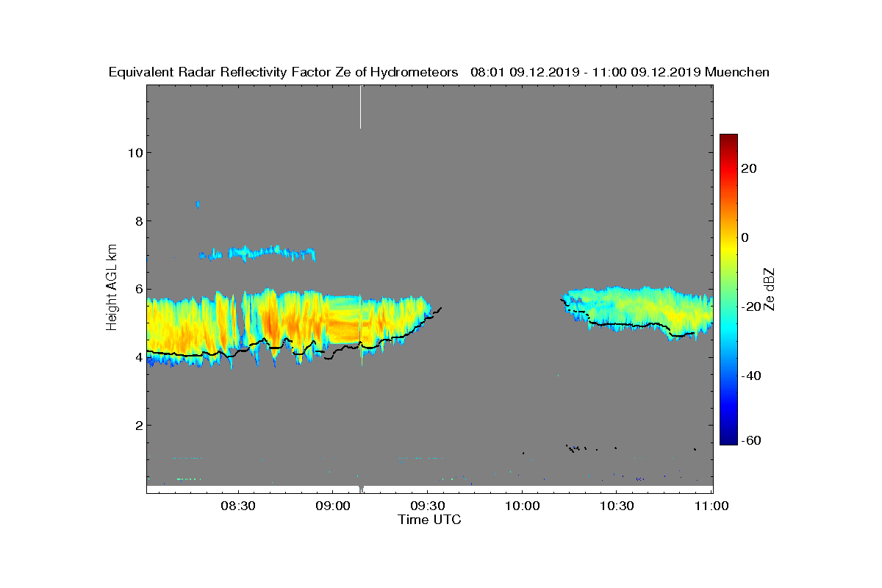Click the colorbar value 0
This screenshot has height=588, width=882.
point(745,237)
